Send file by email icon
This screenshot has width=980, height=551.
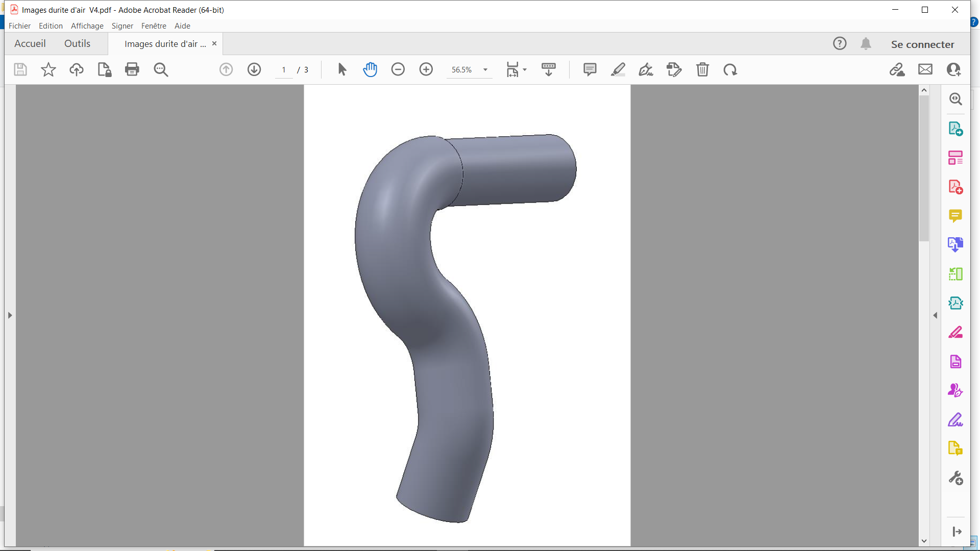925,69
